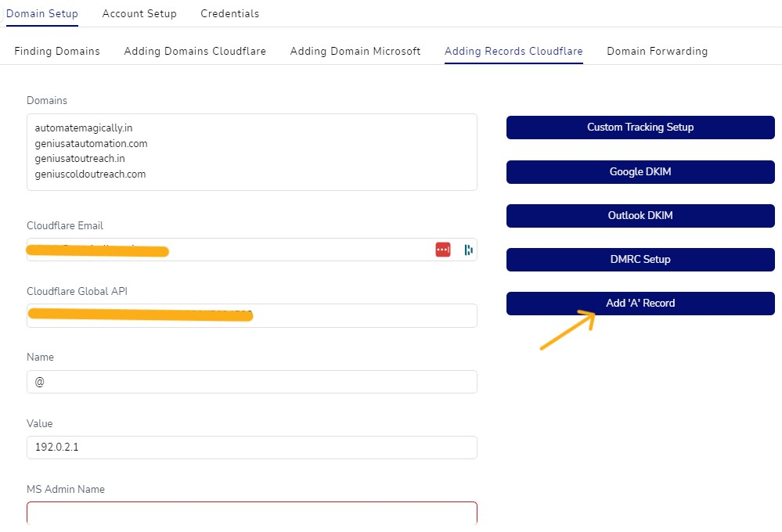Go to the Finding Domains sub-tab
Image resolution: width=782 pixels, height=532 pixels.
(x=57, y=51)
